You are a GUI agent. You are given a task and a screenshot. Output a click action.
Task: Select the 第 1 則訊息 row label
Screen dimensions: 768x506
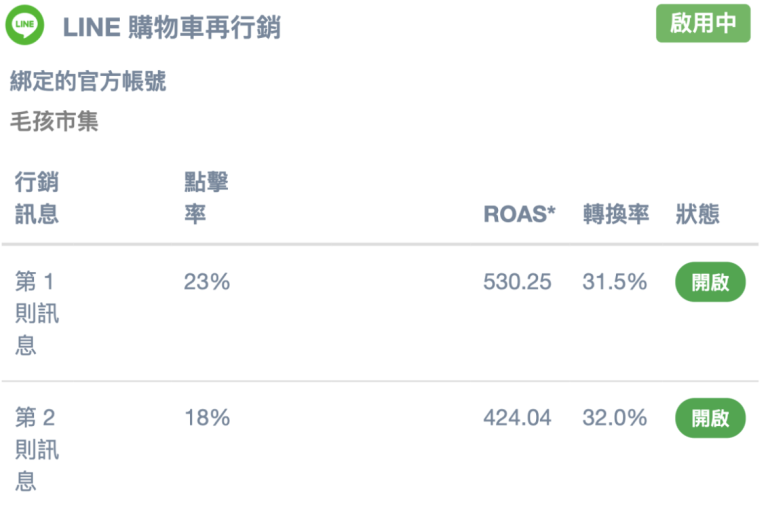pyautogui.click(x=37, y=313)
